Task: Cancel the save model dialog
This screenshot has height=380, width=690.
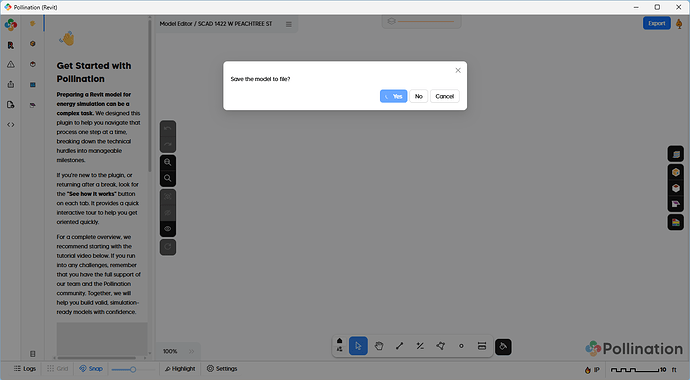Action: (x=444, y=96)
